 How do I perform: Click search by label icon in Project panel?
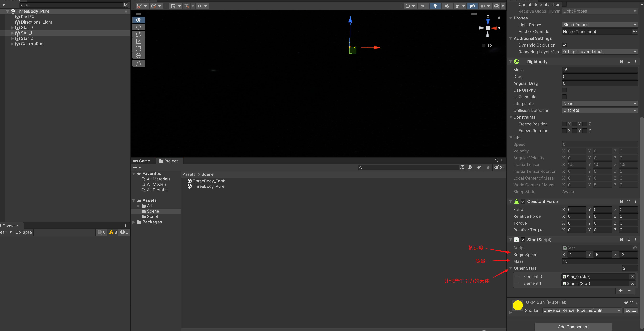point(479,167)
